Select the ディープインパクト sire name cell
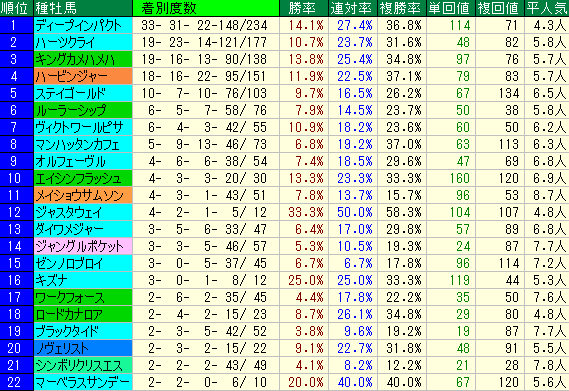 83,25
